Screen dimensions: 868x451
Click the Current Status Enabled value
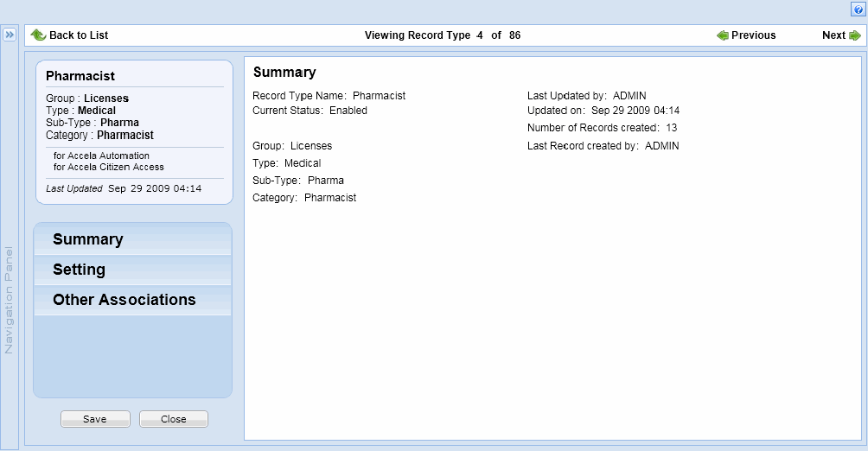coord(348,111)
